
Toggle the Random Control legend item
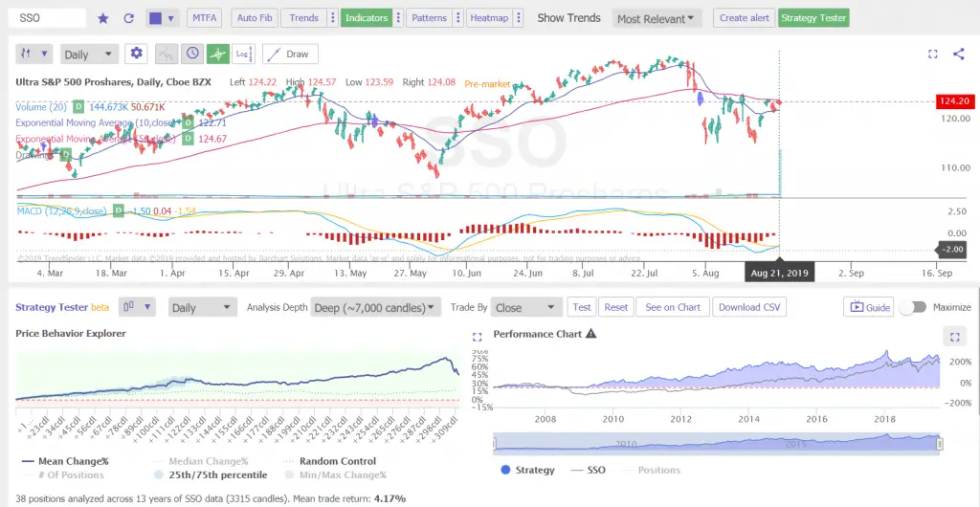click(x=329, y=461)
